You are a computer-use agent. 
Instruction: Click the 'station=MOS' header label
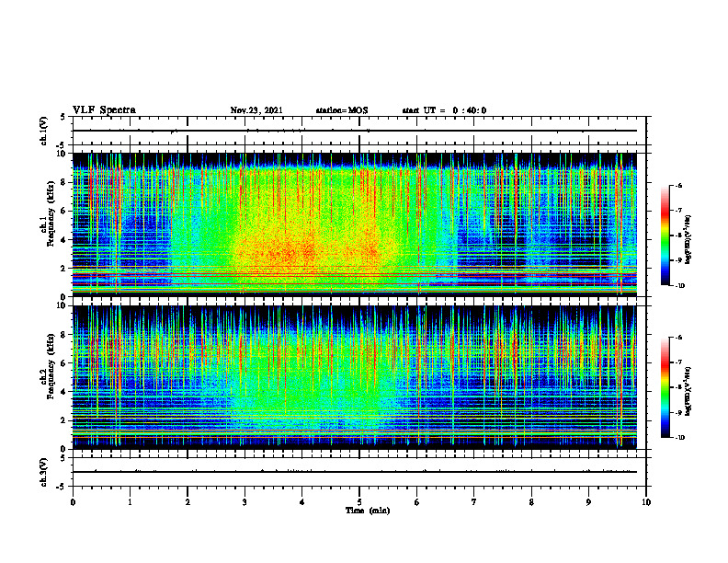[342, 110]
